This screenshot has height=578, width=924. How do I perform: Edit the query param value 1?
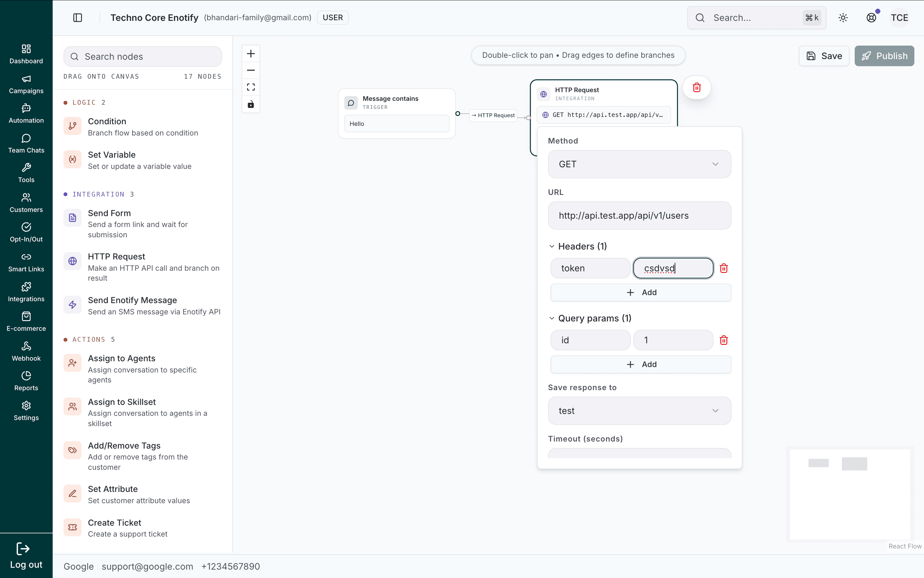pyautogui.click(x=673, y=340)
